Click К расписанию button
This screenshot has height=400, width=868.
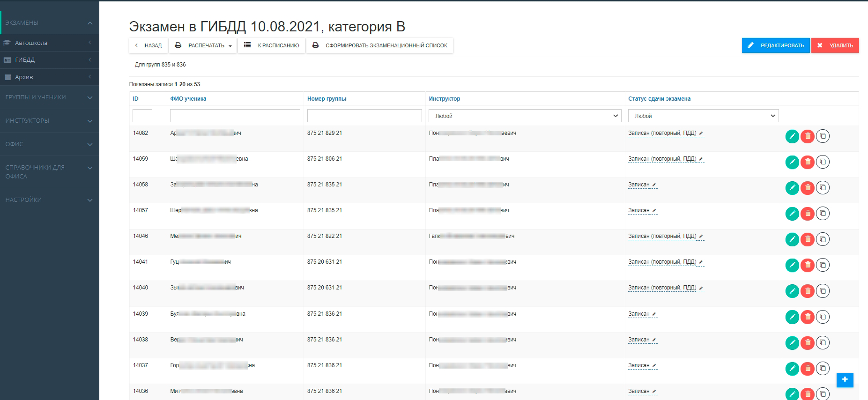[x=272, y=45]
